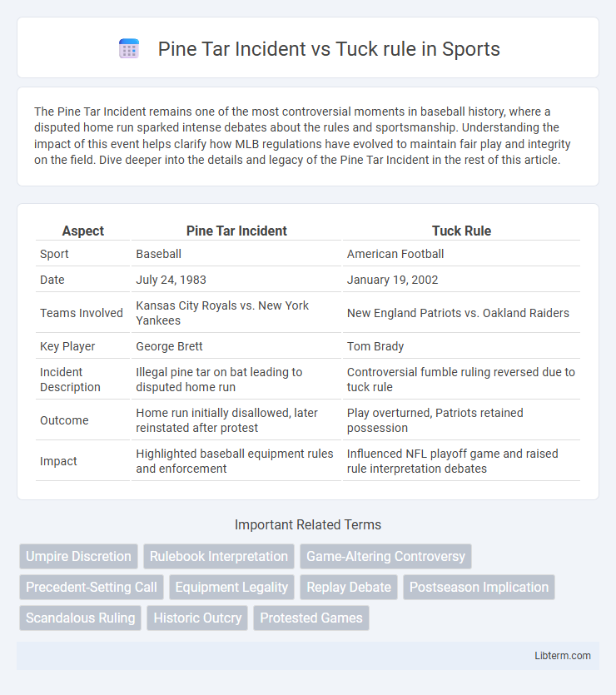Select the Impact row label

(83, 460)
